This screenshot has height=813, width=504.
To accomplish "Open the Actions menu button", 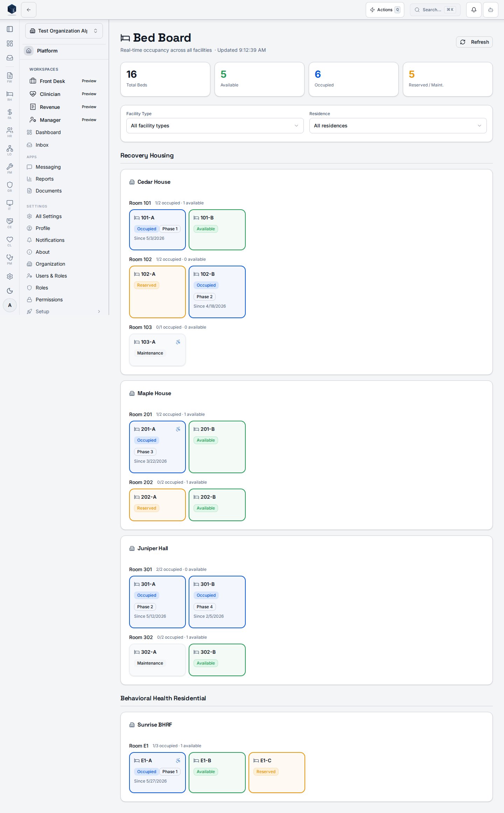I will click(385, 10).
